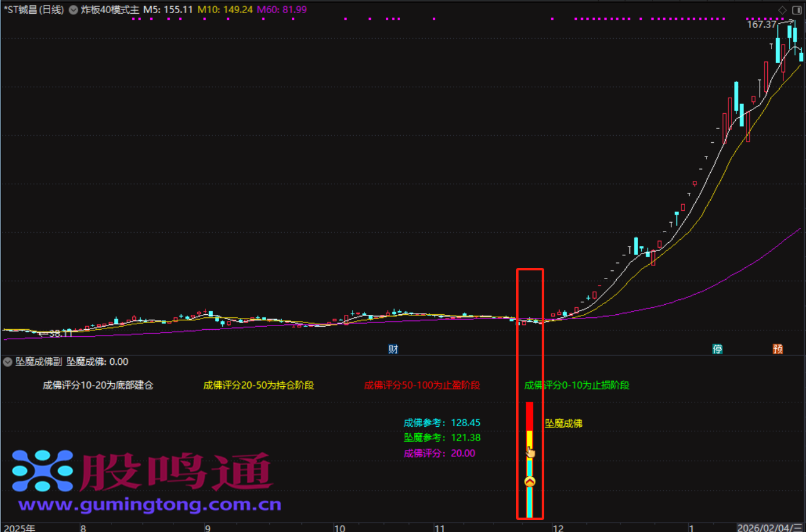Open the www.gumingtong.com.cn link
The width and height of the screenshot is (806, 532).
click(x=150, y=504)
